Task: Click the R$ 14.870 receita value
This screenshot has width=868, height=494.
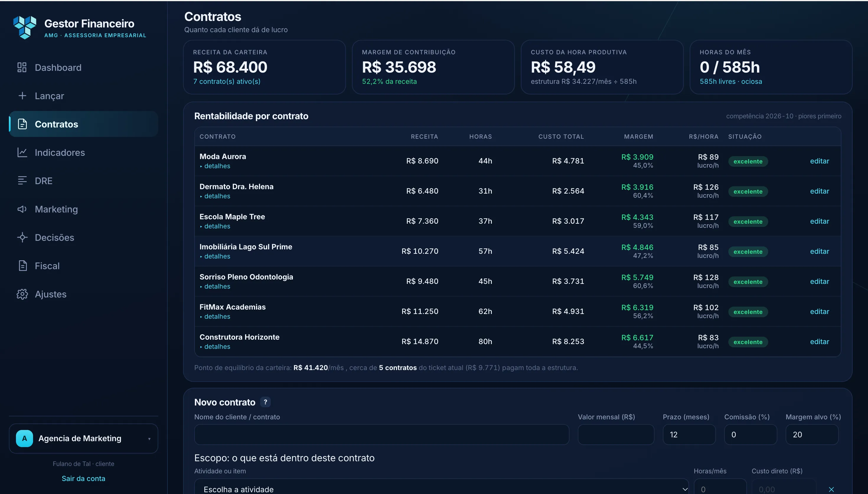Action: click(420, 341)
